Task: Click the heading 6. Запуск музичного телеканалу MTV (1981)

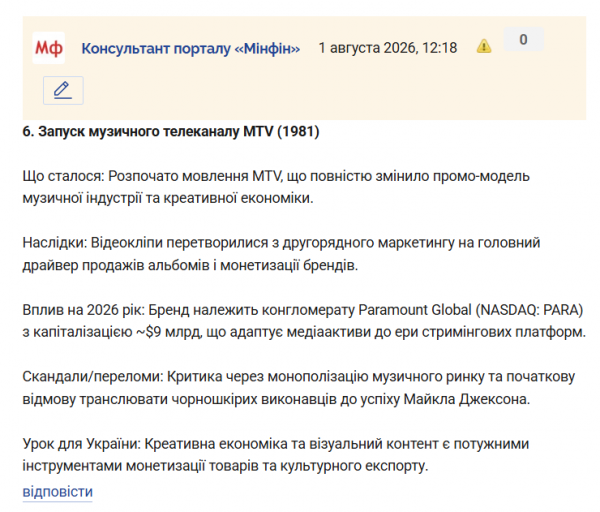Action: (171, 132)
